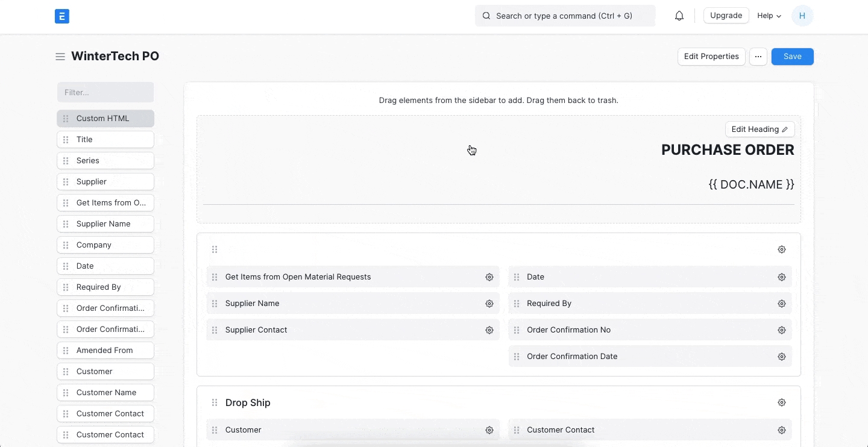Open the three-dot more options menu
This screenshot has height=447, width=868.
(758, 57)
